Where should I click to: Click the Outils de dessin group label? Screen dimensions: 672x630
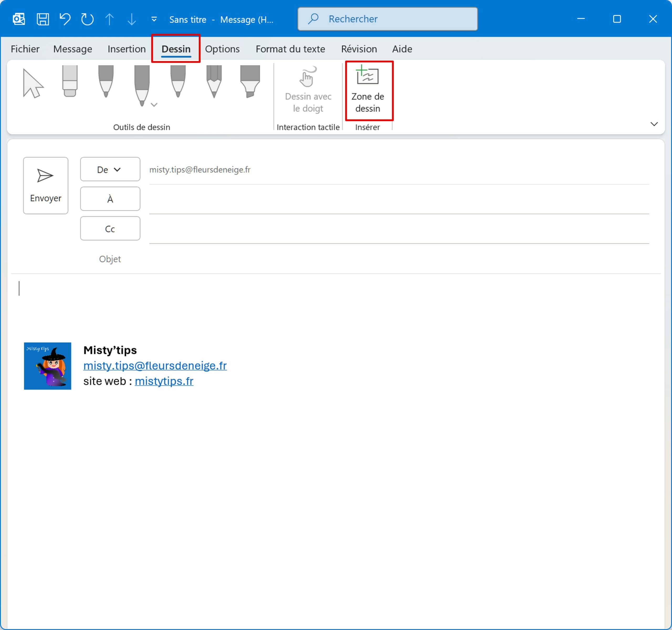(x=141, y=127)
